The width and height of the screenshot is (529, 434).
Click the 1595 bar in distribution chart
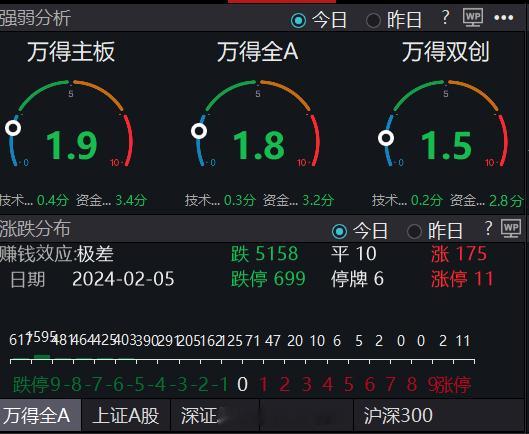coord(42,357)
